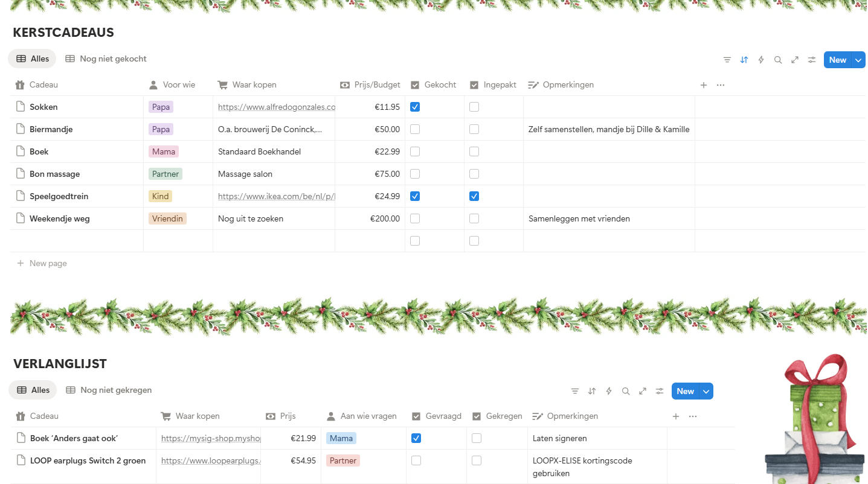868x484 pixels.
Task: Open view settings sliders icon on Verlanglijst
Action: (659, 391)
